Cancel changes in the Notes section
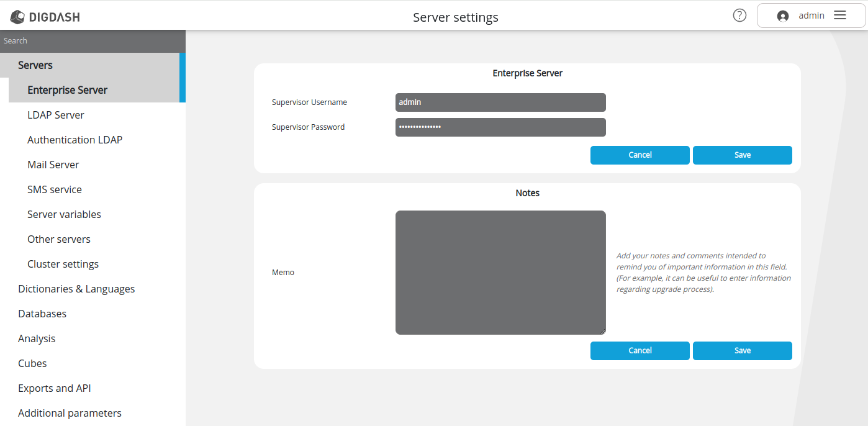868x426 pixels. click(x=640, y=350)
